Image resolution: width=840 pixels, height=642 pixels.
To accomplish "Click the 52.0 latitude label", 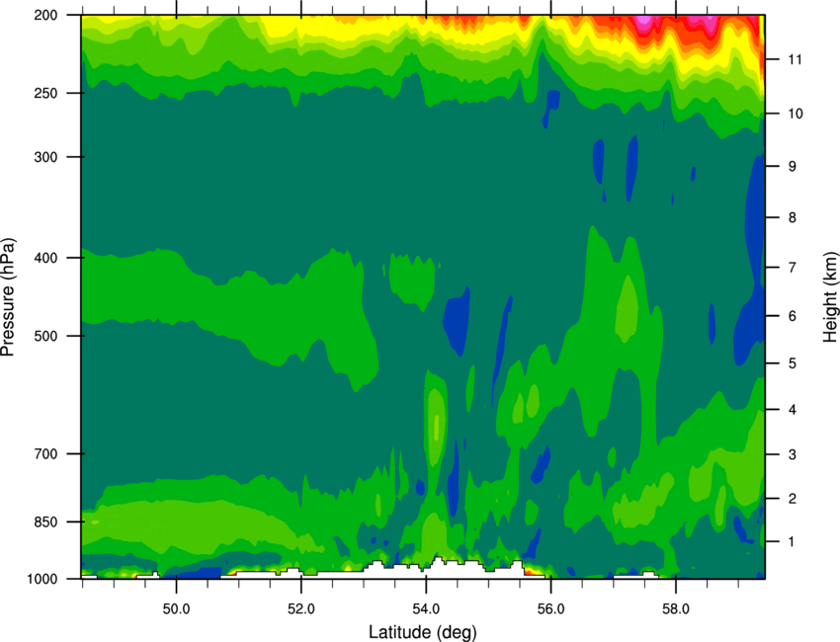I will click(x=301, y=609).
